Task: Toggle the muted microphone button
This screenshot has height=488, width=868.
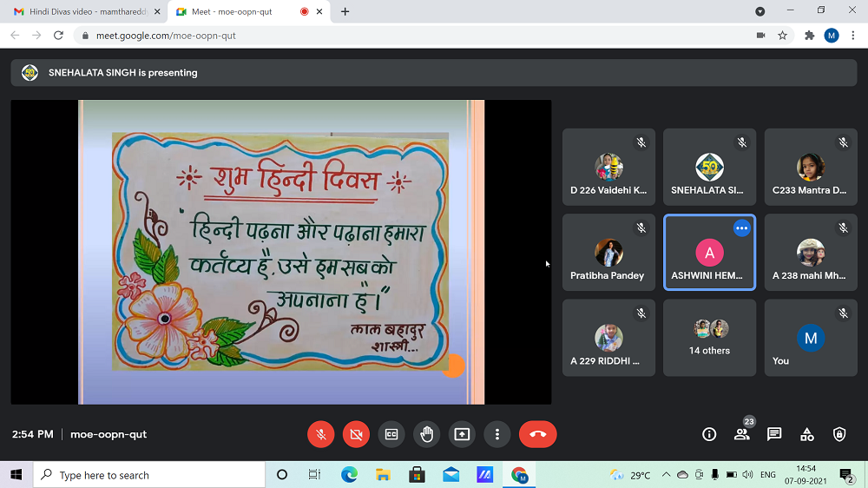Action: [321, 434]
